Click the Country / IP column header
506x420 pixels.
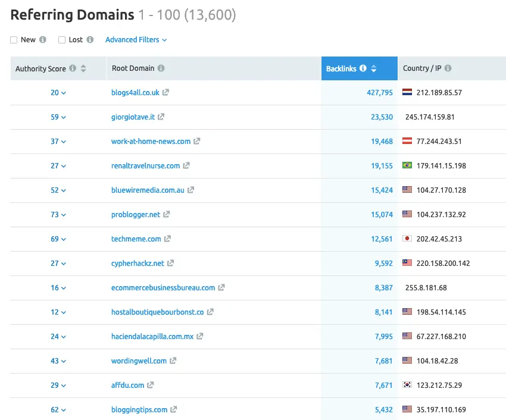pos(452,68)
